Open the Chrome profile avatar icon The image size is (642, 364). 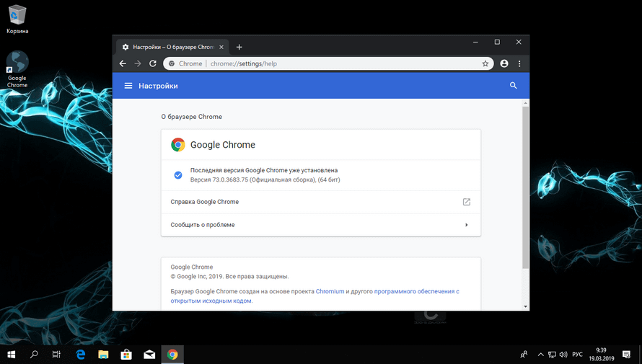coord(504,63)
